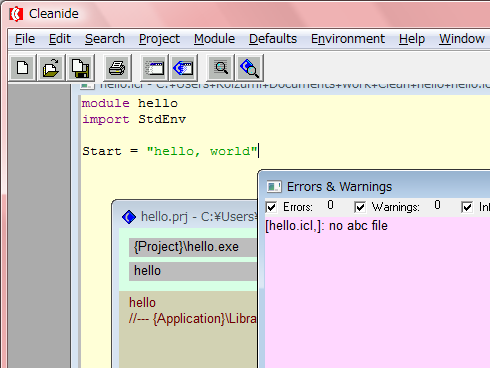This screenshot has width=490, height=368.
Task: Open the Environment menu
Action: tap(348, 39)
